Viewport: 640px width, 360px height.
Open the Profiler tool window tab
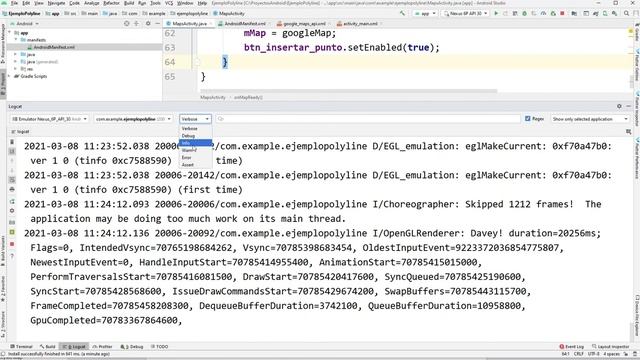pos(102,347)
